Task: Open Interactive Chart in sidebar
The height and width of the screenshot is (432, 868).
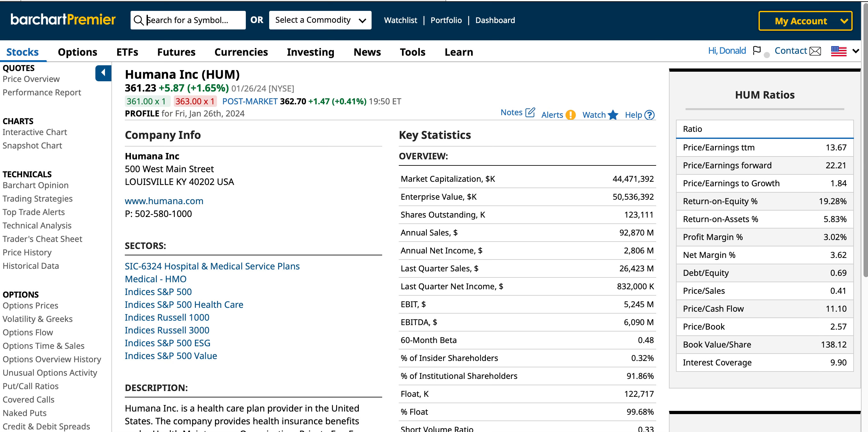Action: click(35, 132)
